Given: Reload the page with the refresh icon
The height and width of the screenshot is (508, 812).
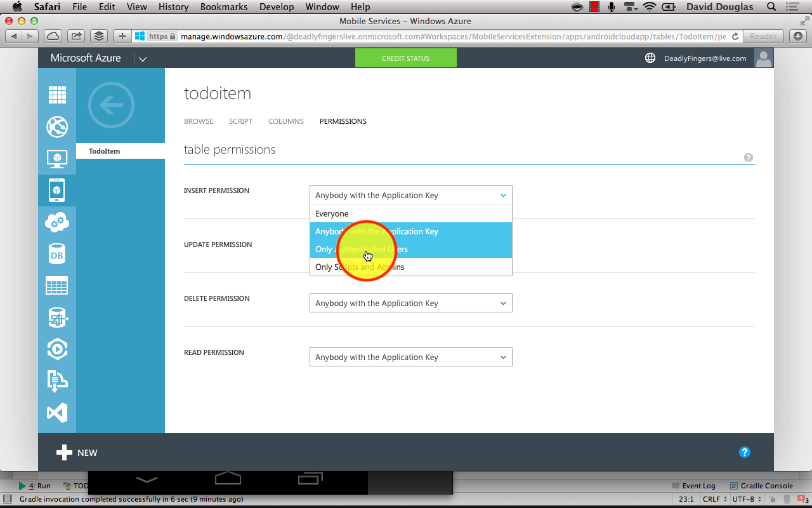Looking at the screenshot, I should point(735,36).
